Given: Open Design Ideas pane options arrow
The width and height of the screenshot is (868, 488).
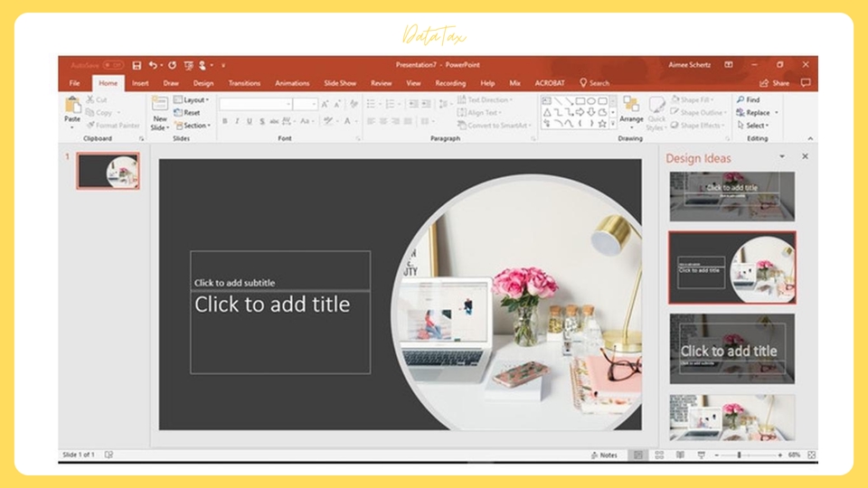Looking at the screenshot, I should [x=782, y=156].
